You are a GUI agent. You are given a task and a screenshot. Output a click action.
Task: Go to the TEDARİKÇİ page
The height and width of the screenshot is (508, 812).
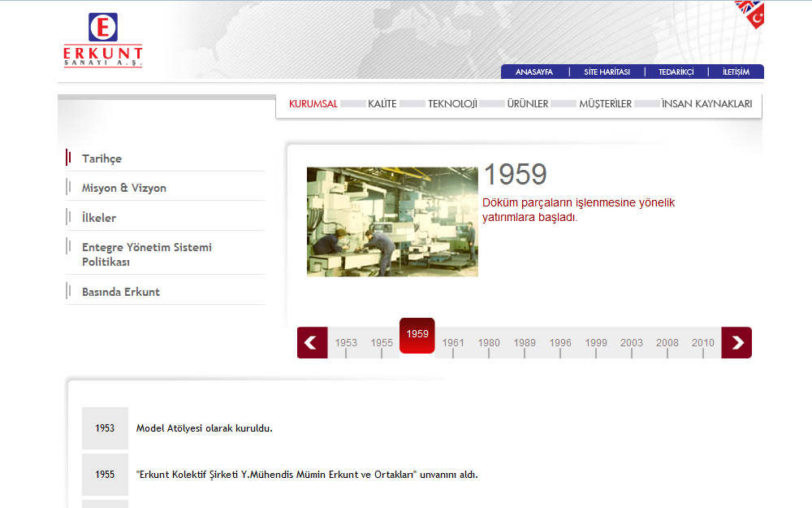pos(676,72)
